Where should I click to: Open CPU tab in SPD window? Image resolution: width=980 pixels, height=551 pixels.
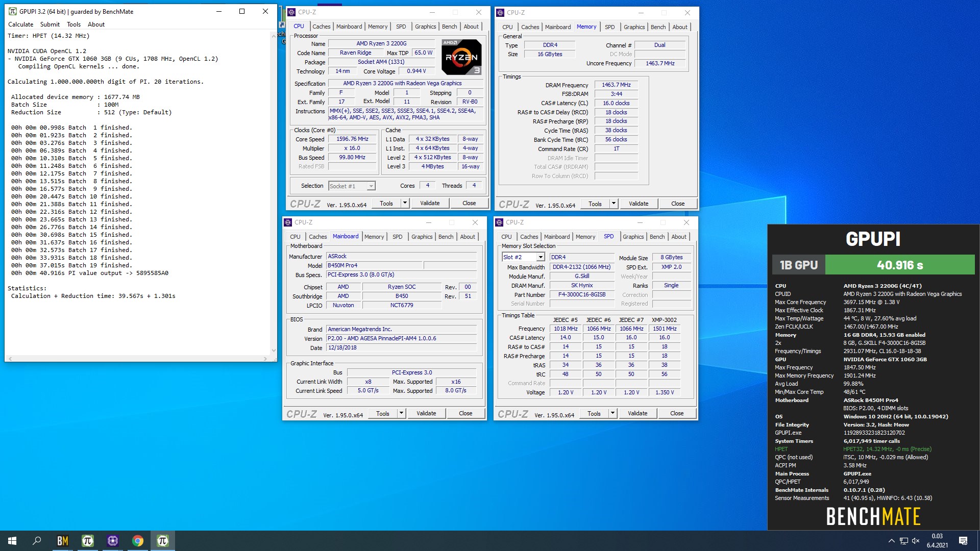coord(506,237)
